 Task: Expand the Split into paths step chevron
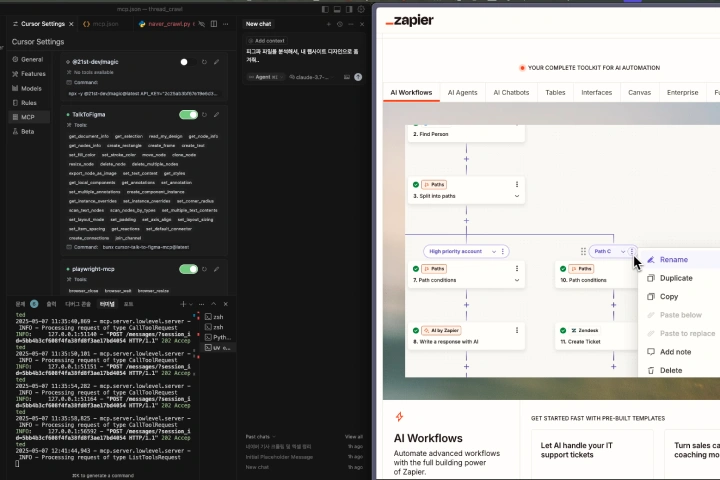pyautogui.click(x=517, y=196)
